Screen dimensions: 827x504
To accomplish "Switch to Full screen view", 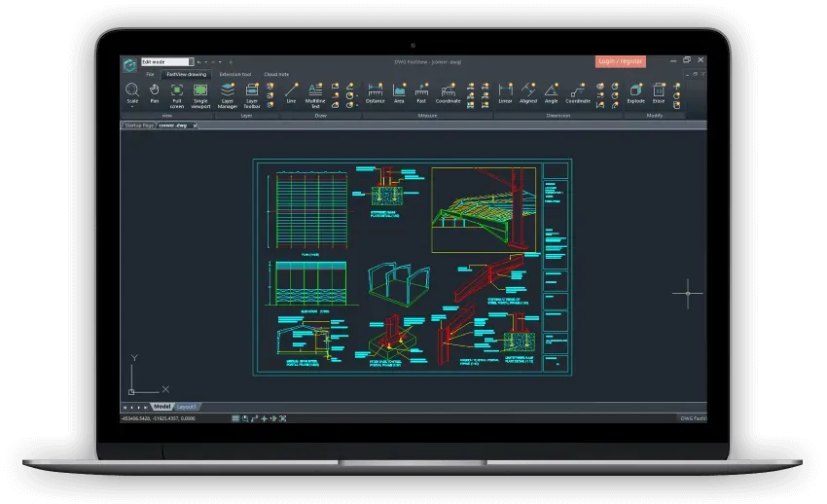I will (x=177, y=95).
